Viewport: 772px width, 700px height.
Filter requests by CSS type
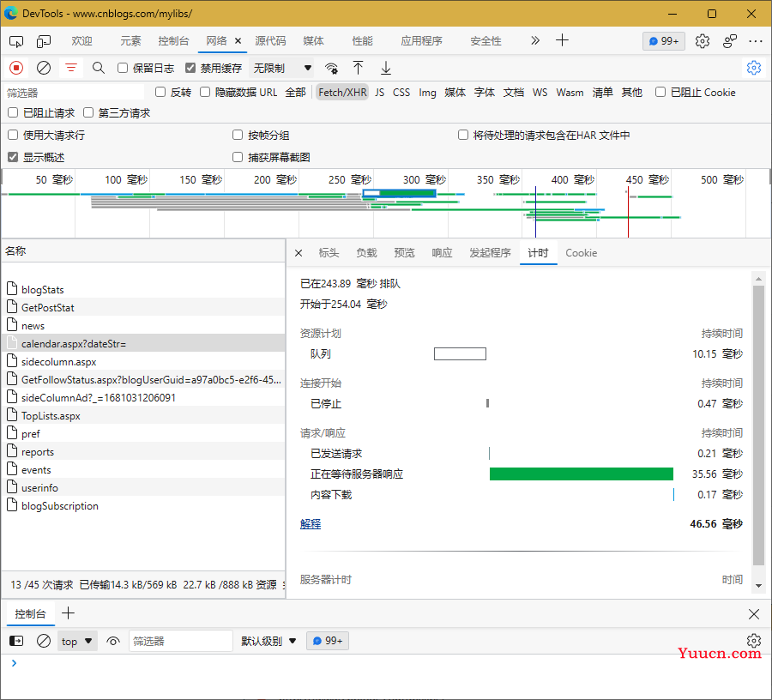[x=401, y=92]
